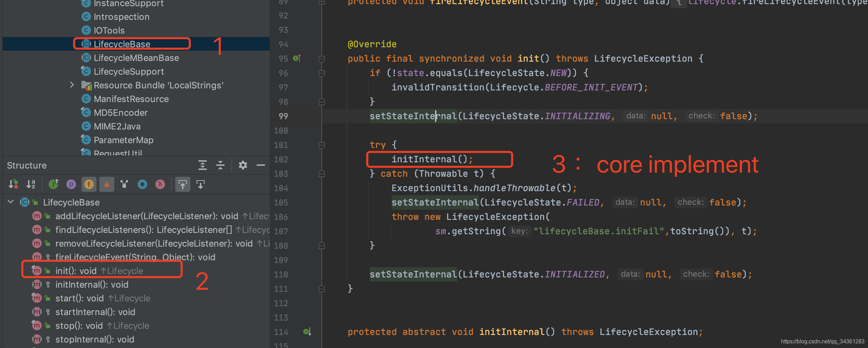Click class icon beside ManifestResource
The image size is (868, 348).
(86, 99)
